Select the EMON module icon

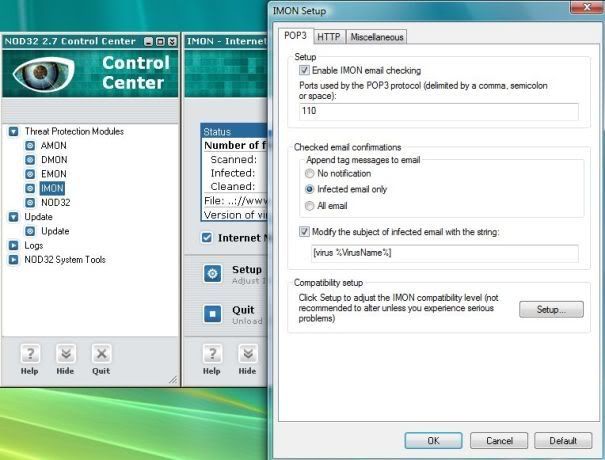click(x=30, y=173)
